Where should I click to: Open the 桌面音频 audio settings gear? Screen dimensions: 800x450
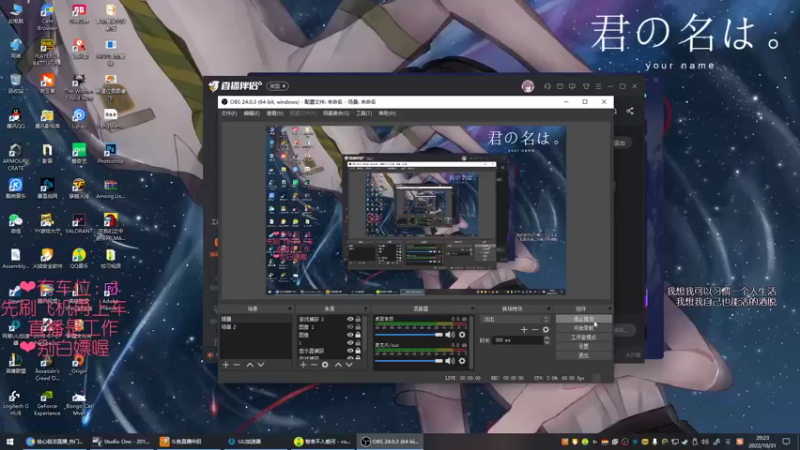tap(462, 335)
